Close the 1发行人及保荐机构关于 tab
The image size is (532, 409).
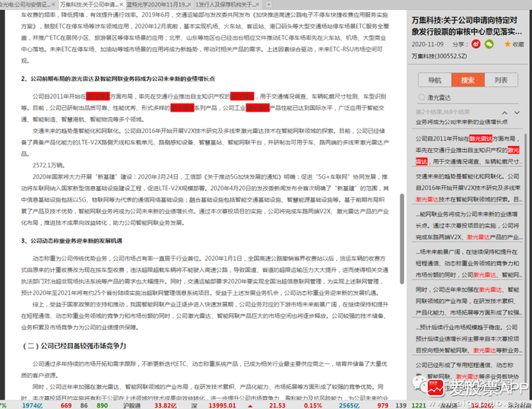[257, 5]
